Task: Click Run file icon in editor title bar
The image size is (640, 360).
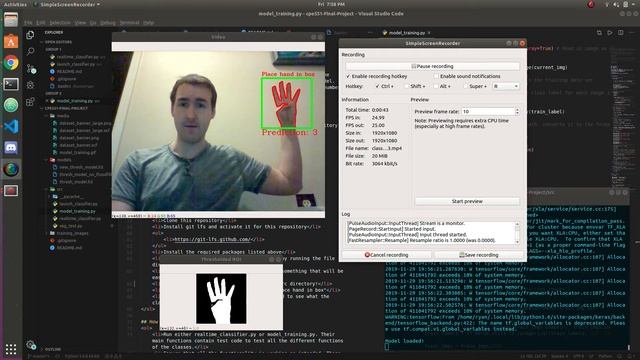Action: pyautogui.click(x=610, y=33)
